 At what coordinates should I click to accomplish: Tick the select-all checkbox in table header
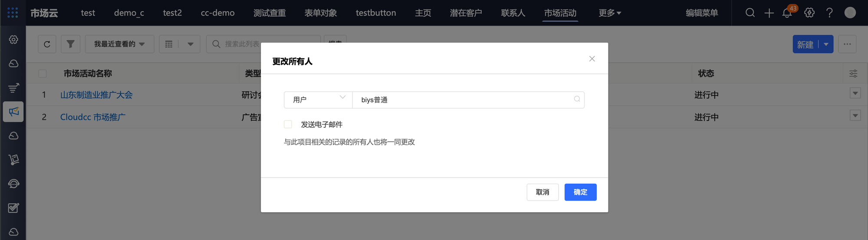43,74
